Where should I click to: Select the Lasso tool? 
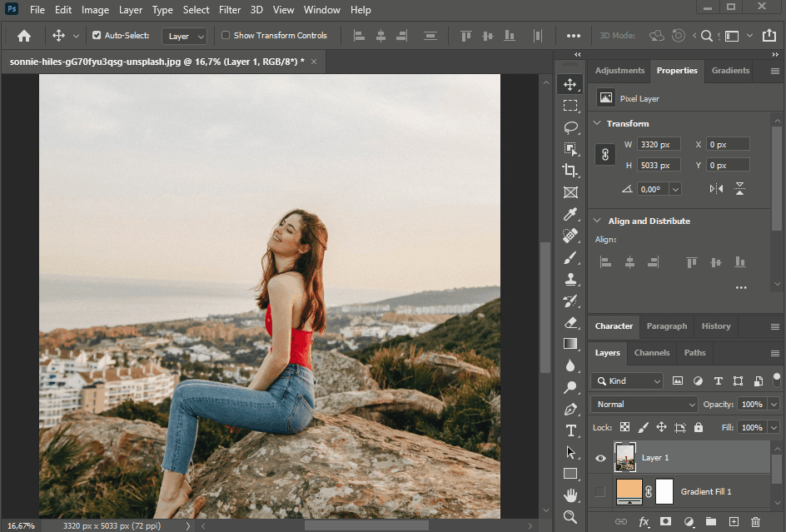[570, 127]
